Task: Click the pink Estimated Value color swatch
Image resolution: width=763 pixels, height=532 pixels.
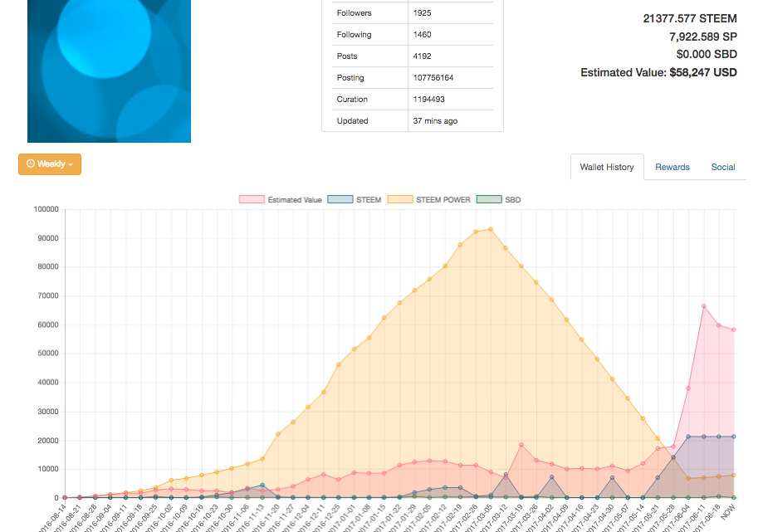Action: [x=252, y=199]
